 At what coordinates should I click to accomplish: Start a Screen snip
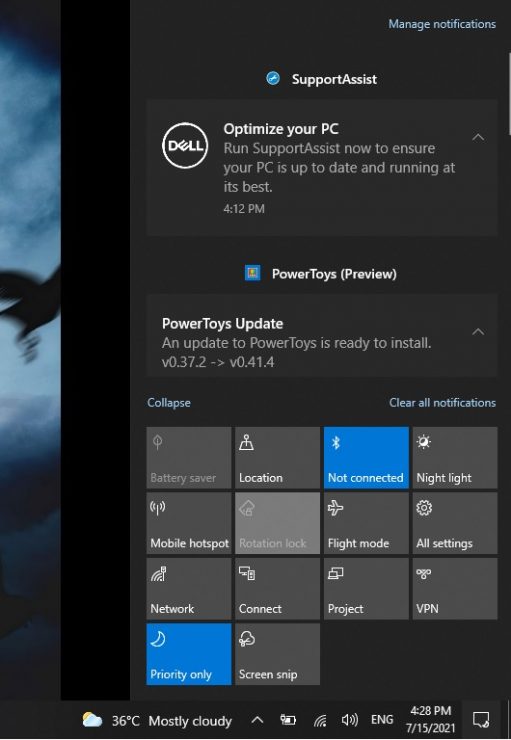pos(277,654)
